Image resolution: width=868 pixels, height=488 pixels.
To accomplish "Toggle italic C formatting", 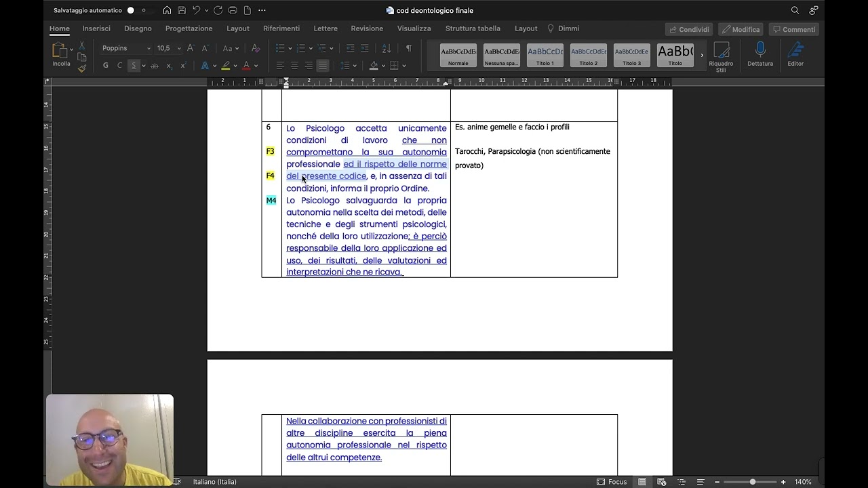I will point(119,66).
